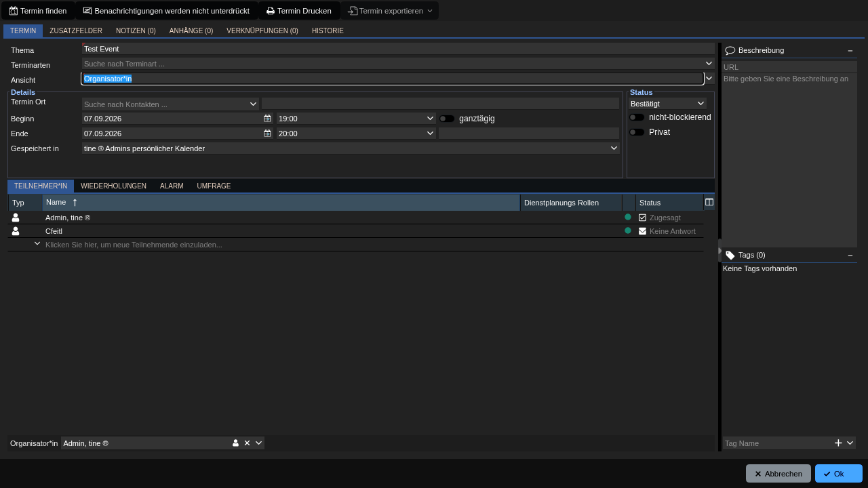Select the Teilnehmer*in tab
Screen dimensions: 868x488
pos(41,186)
